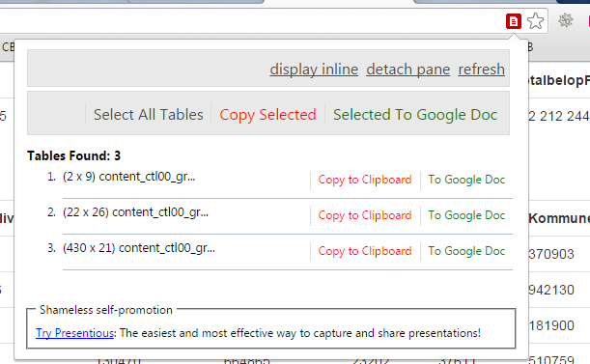This screenshot has height=364, width=590.
Task: Select table 3 (430 x 21) entry
Action: click(139, 248)
